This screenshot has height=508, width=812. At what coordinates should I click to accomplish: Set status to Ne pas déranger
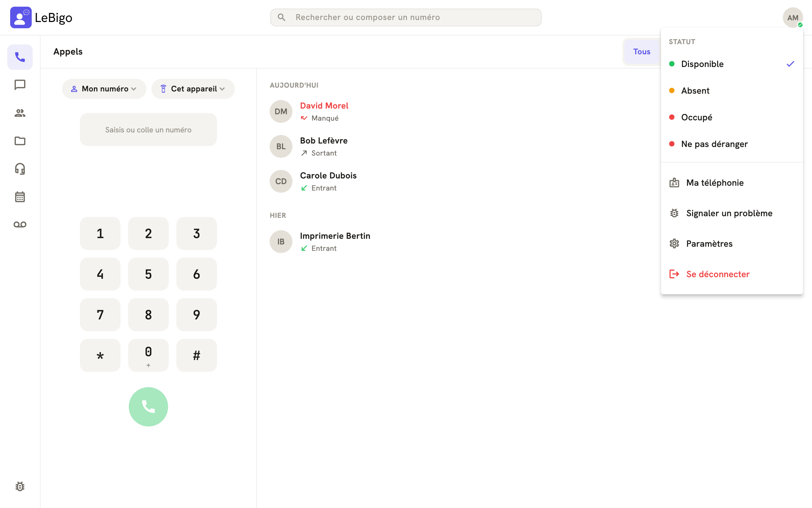tap(732, 144)
